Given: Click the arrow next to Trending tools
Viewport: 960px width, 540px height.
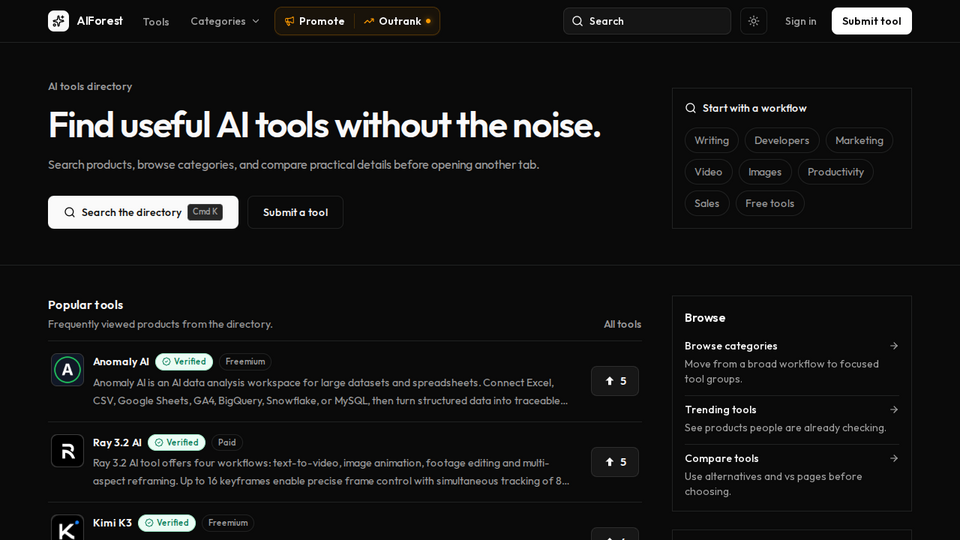Looking at the screenshot, I should [894, 410].
